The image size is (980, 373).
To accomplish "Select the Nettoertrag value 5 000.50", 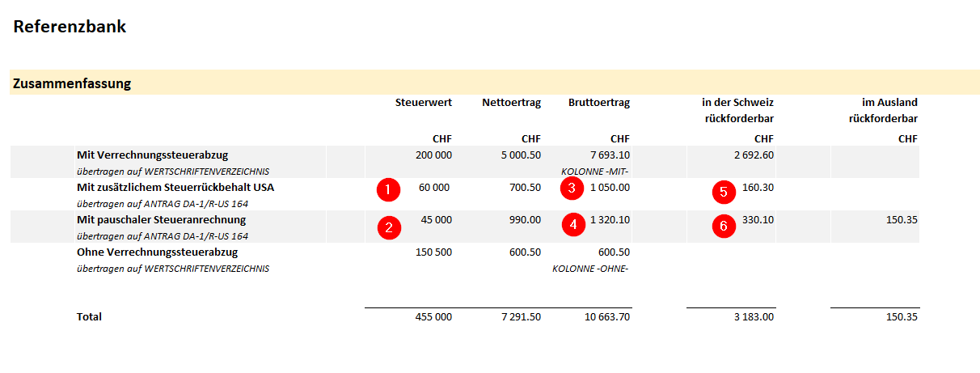I will [x=519, y=155].
